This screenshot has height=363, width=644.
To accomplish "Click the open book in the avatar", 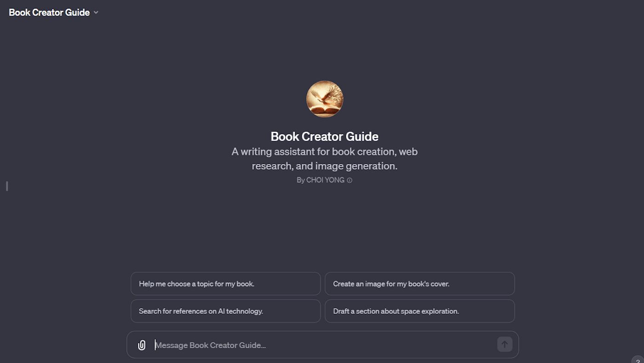I will (x=324, y=109).
